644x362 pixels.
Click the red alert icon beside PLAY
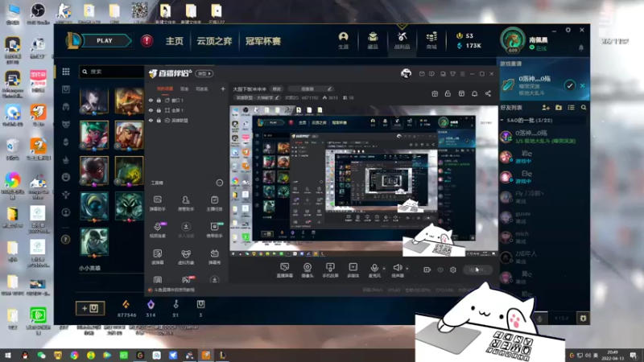[147, 41]
